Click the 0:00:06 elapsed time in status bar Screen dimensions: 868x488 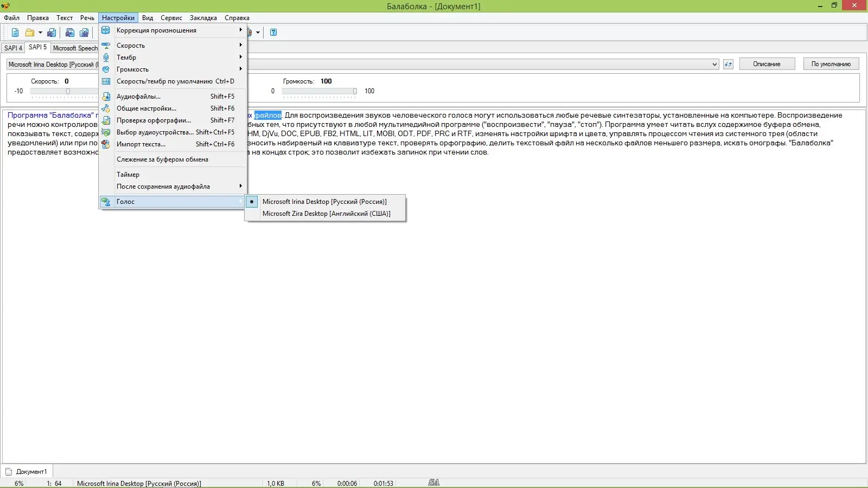pos(347,484)
